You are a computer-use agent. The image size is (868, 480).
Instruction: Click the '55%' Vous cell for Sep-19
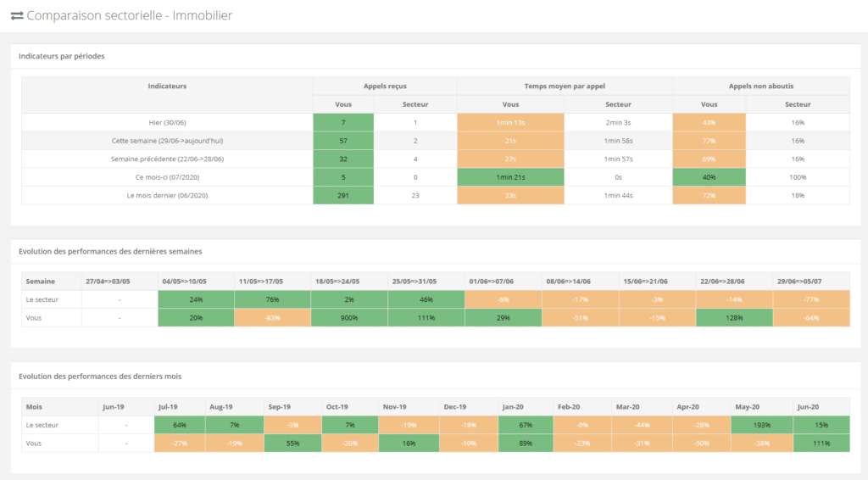(292, 444)
